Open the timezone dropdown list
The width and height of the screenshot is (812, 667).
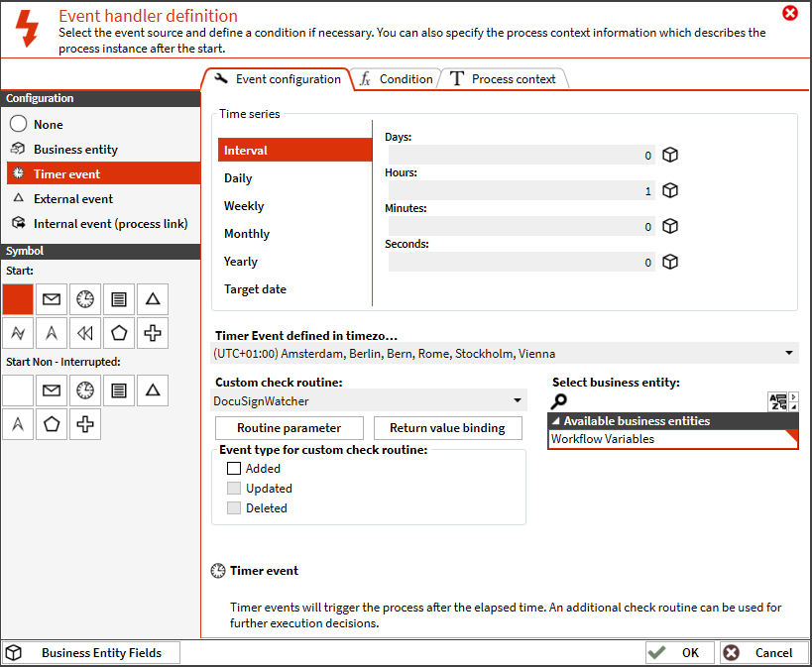(789, 353)
